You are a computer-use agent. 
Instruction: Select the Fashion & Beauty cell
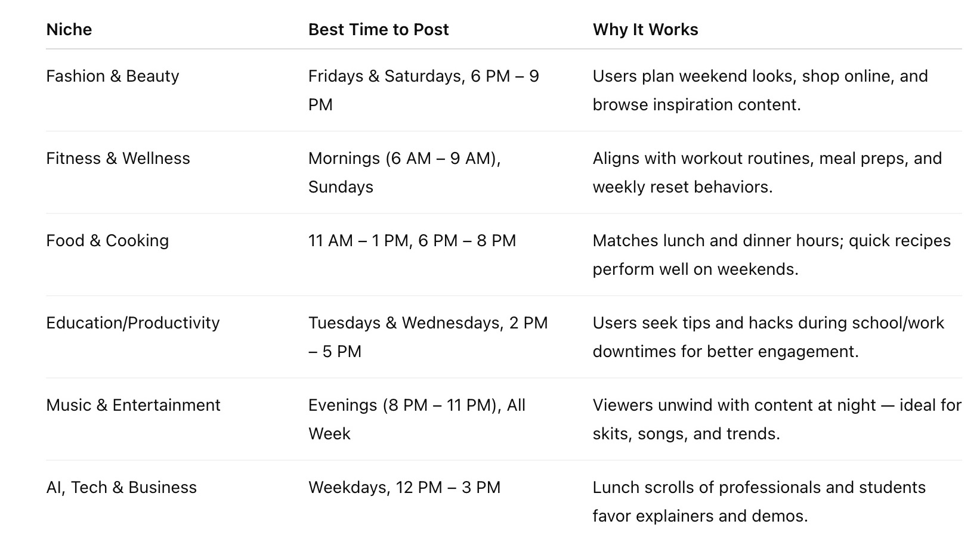click(112, 76)
